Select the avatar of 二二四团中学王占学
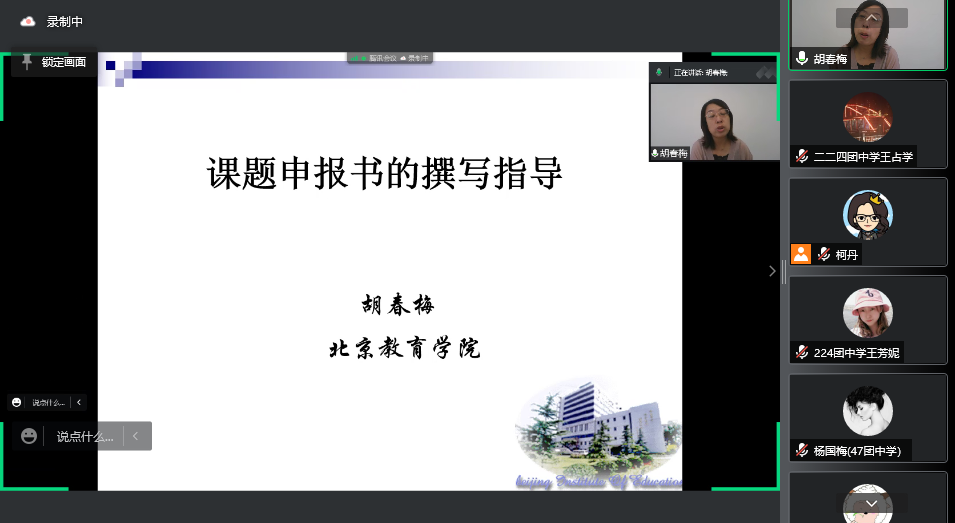The width and height of the screenshot is (955, 523). 868,118
